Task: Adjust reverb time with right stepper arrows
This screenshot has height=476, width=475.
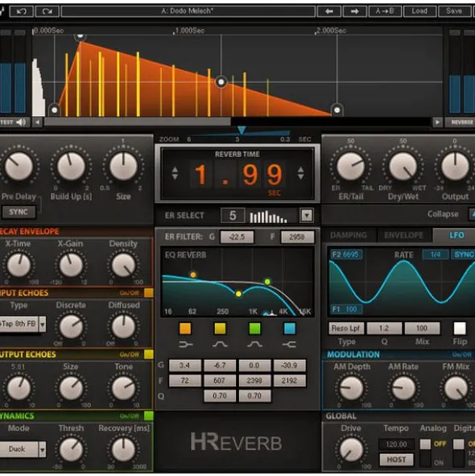Action: (x=300, y=173)
